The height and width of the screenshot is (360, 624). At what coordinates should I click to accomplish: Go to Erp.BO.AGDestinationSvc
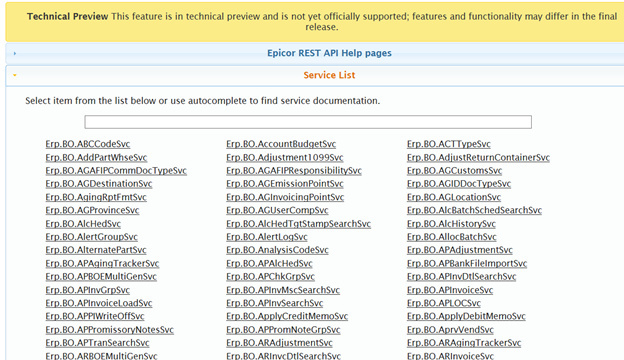[x=99, y=184]
